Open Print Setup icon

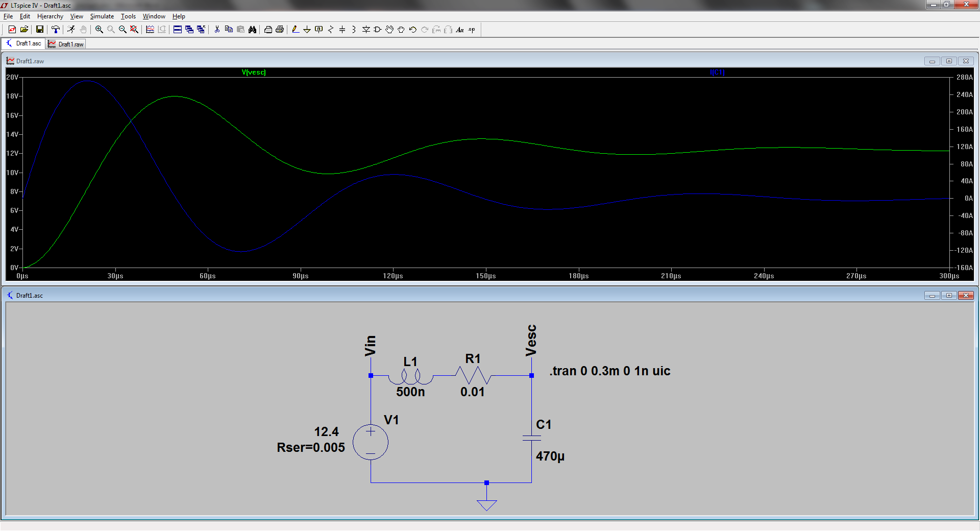(268, 30)
